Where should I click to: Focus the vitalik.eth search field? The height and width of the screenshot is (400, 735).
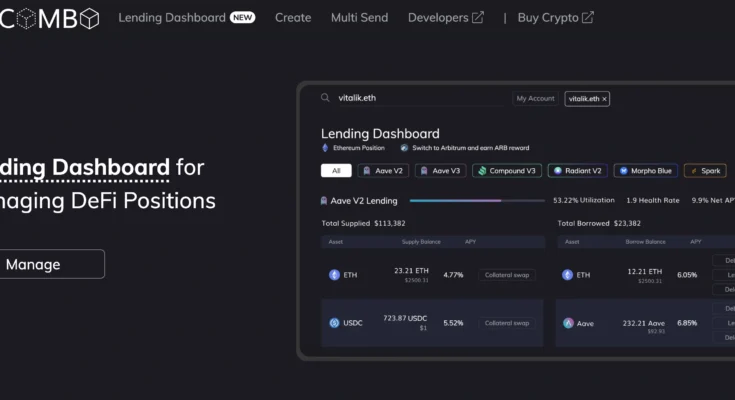[x=420, y=98]
